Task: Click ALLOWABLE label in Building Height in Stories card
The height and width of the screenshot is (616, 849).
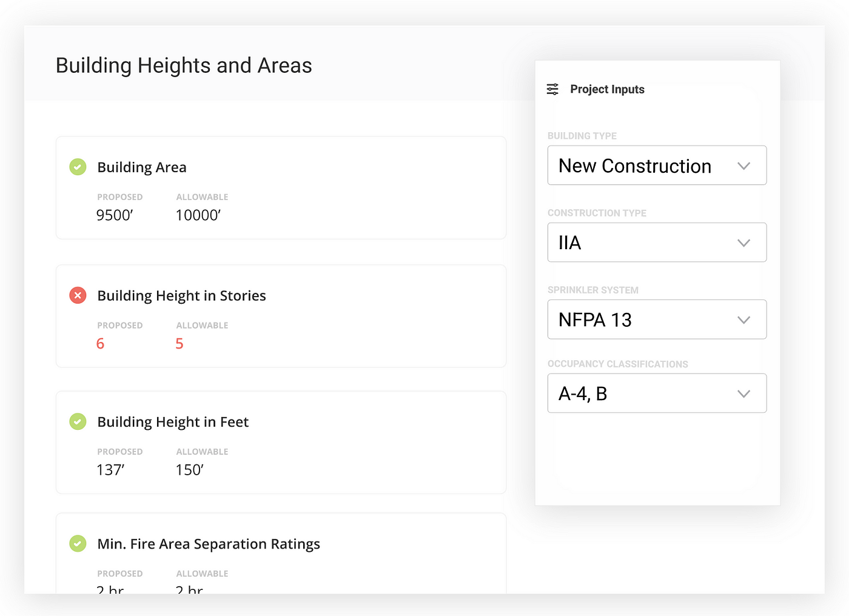Action: coord(202,326)
